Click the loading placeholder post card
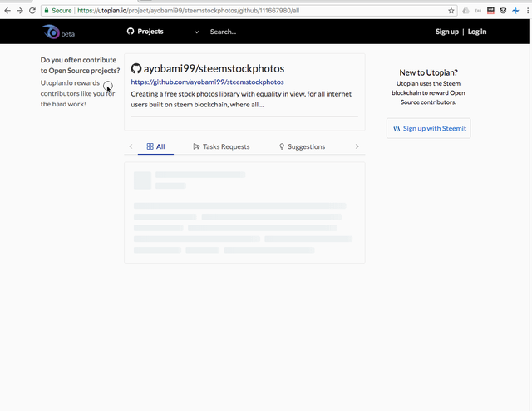 coord(244,213)
